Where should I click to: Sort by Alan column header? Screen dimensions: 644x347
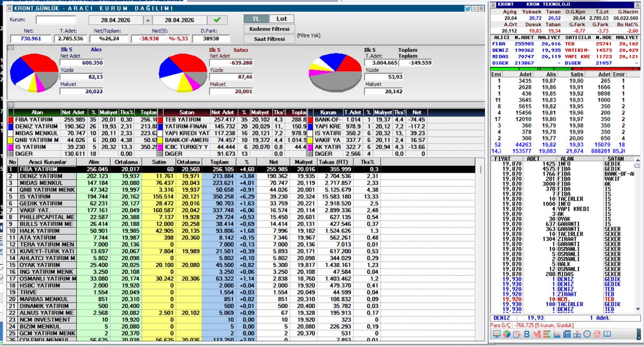(37, 112)
